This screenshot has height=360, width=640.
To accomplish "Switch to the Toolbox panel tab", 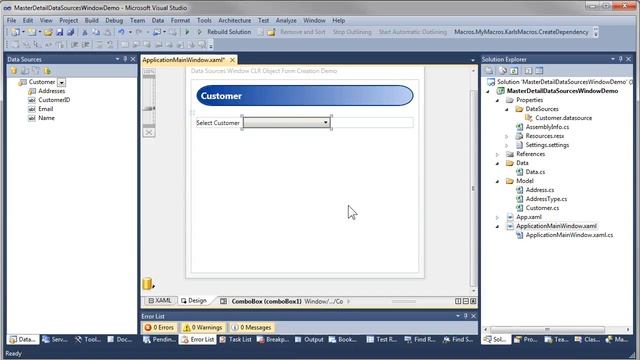I will point(88,339).
